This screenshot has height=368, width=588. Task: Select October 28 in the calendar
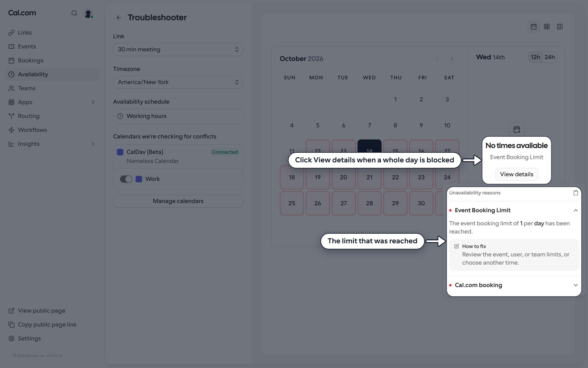(x=369, y=203)
